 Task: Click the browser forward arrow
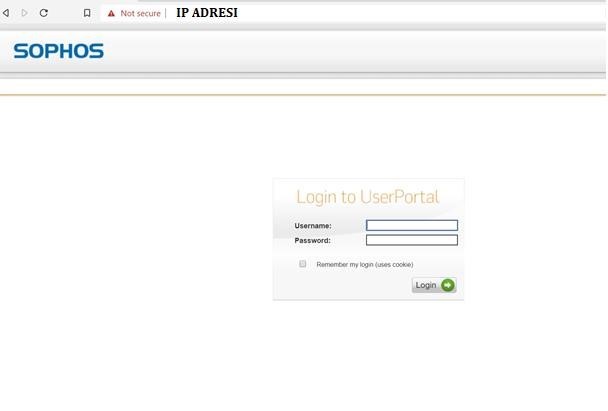[x=24, y=13]
